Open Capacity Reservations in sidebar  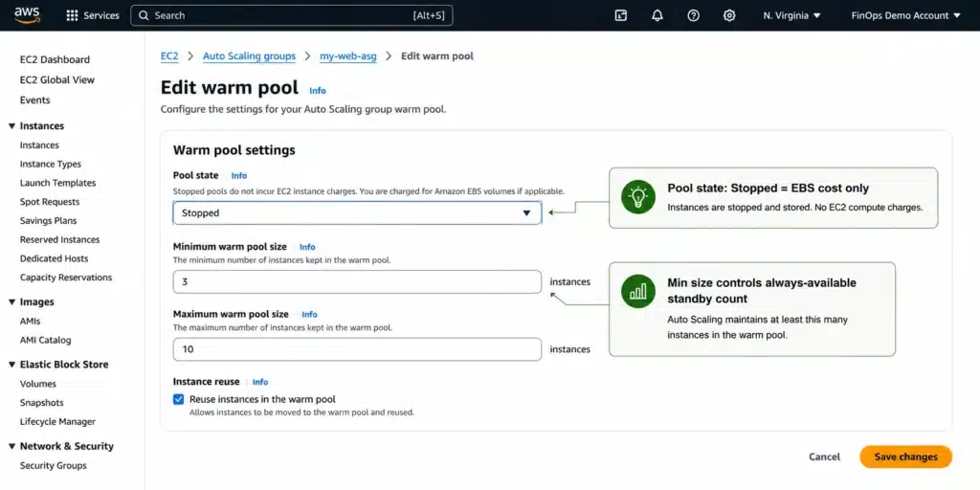click(66, 278)
